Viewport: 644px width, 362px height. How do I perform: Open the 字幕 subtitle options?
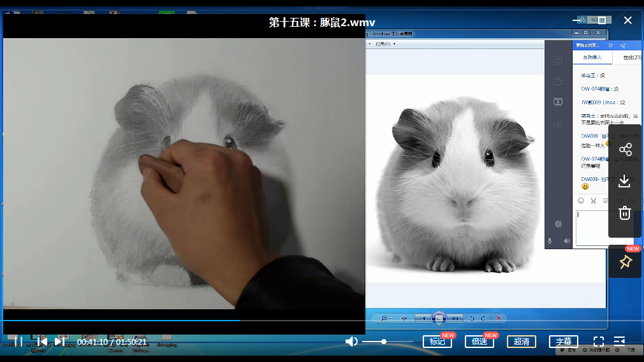(x=564, y=342)
